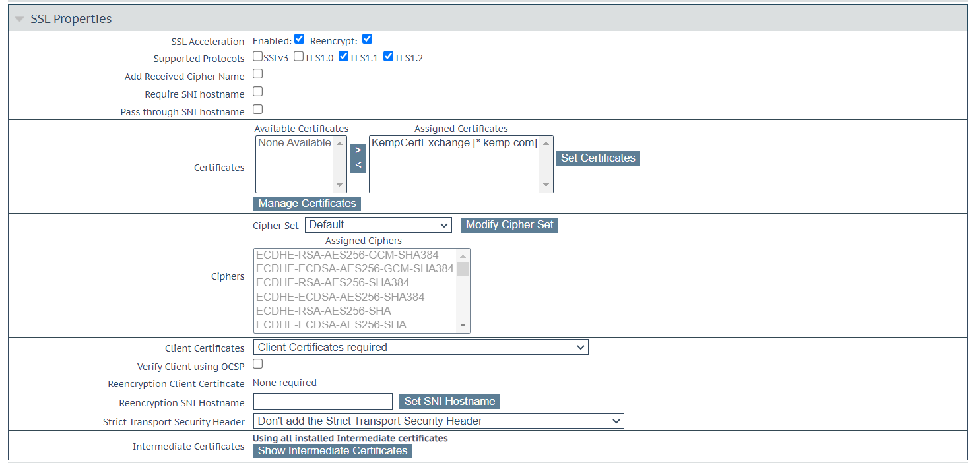
Task: Click the Assigned Ciphers scrollbar up arrow
Action: [463, 256]
